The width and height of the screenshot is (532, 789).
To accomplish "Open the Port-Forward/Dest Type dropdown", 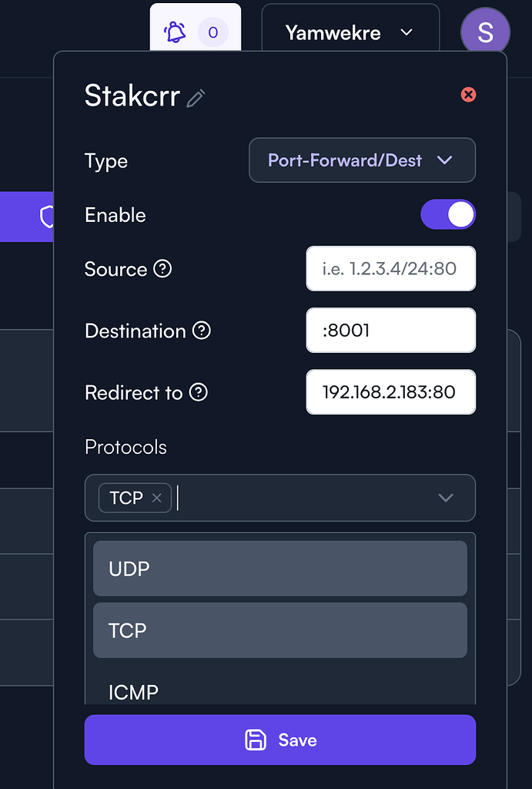I will coord(362,160).
